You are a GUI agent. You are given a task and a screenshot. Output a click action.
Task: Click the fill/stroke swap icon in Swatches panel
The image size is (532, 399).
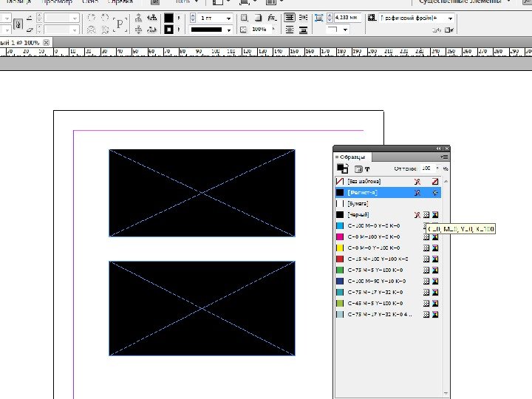point(347,165)
